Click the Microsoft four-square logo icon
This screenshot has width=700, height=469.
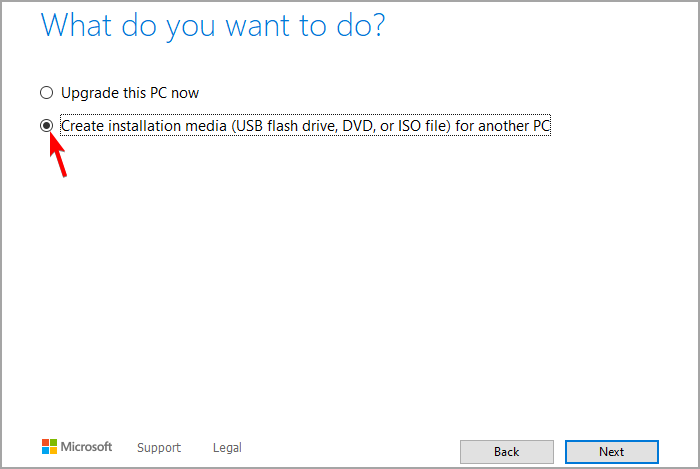pos(49,447)
